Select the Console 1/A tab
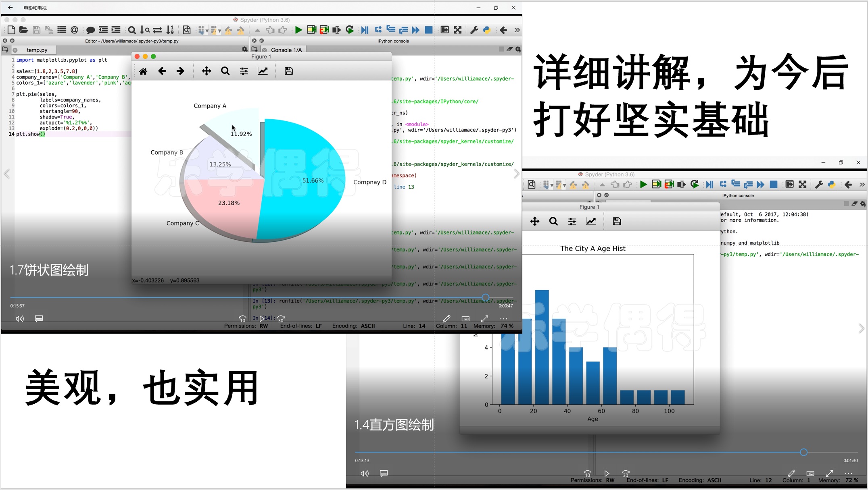This screenshot has width=868, height=490. coord(283,50)
